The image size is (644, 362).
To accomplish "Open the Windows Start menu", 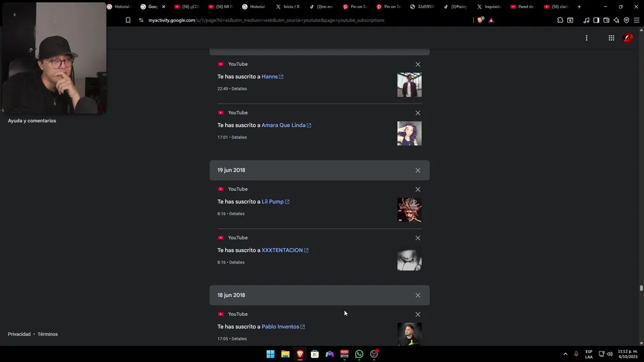I will [270, 354].
